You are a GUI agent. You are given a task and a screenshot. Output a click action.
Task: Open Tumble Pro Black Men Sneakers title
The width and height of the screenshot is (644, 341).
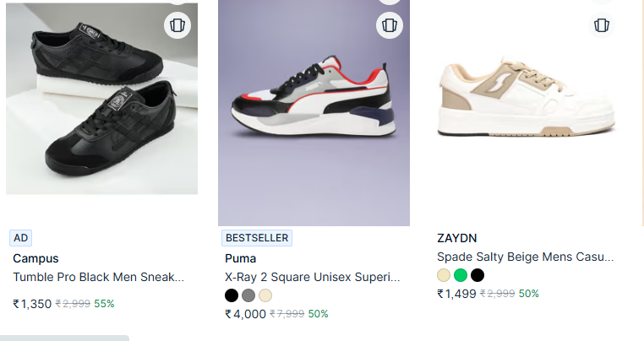[x=98, y=277]
